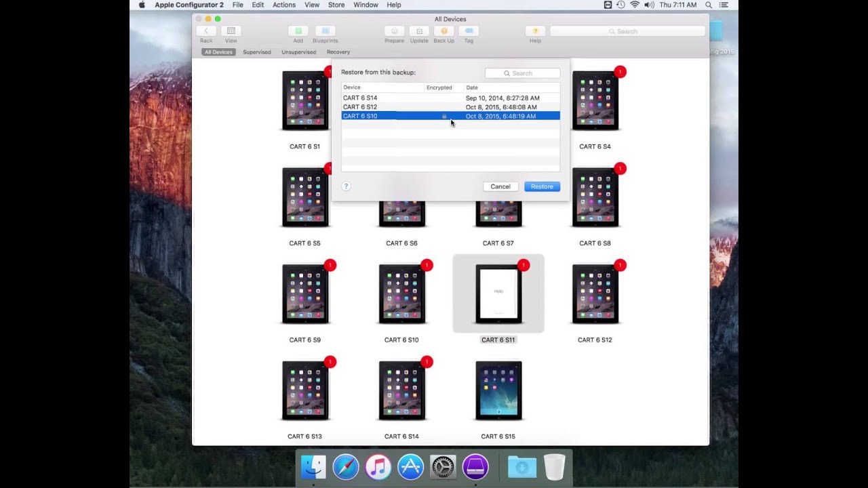The image size is (868, 488).
Task: Select the CART 6 S10 backup row
Action: coord(450,116)
